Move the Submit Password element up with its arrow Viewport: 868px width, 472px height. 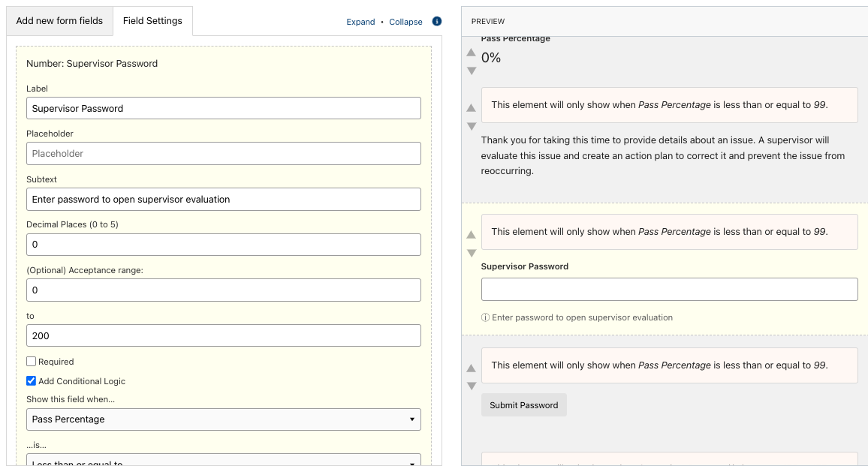[x=471, y=368]
